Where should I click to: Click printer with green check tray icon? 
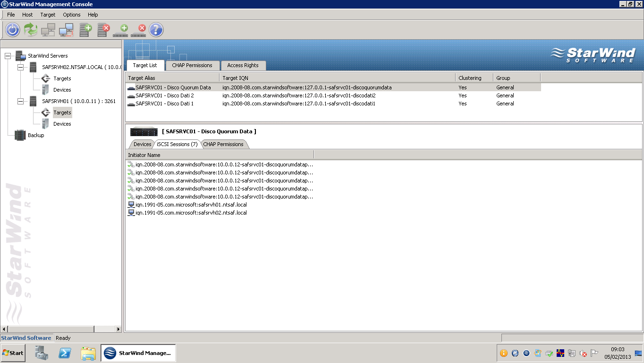click(549, 353)
